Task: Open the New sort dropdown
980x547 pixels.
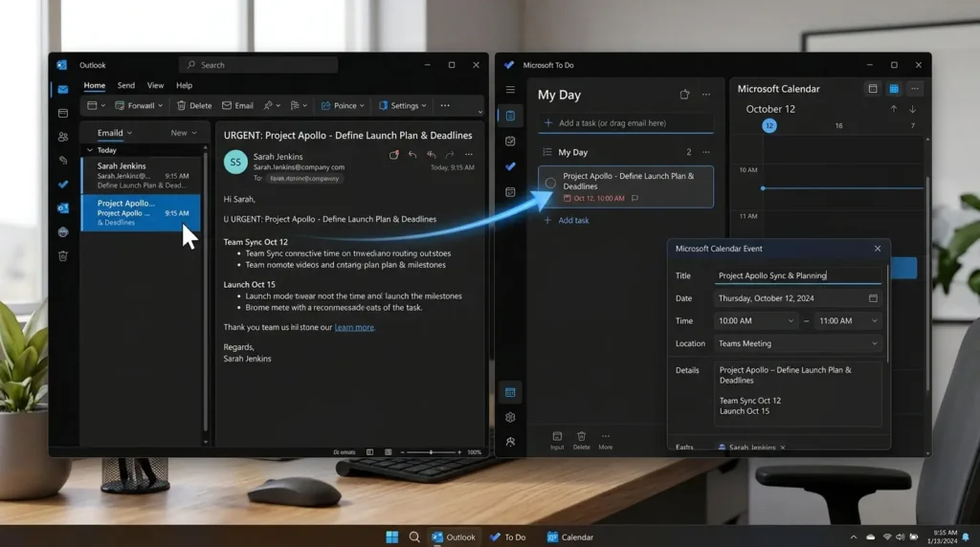Action: coord(184,133)
